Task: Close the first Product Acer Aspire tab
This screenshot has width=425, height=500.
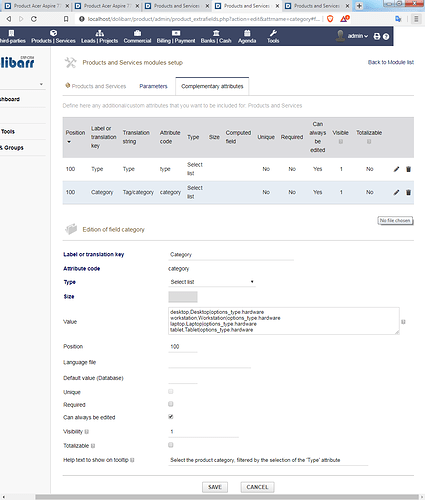Action: click(x=67, y=6)
